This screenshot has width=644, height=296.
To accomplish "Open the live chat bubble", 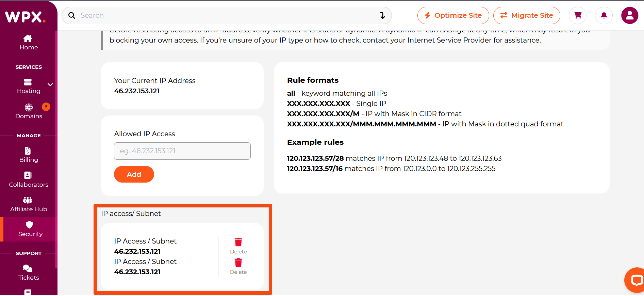I will [x=635, y=280].
